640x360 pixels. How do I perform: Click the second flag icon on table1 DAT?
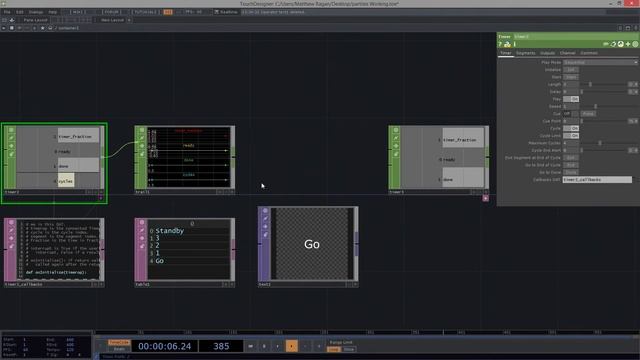pyautogui.click(x=142, y=231)
